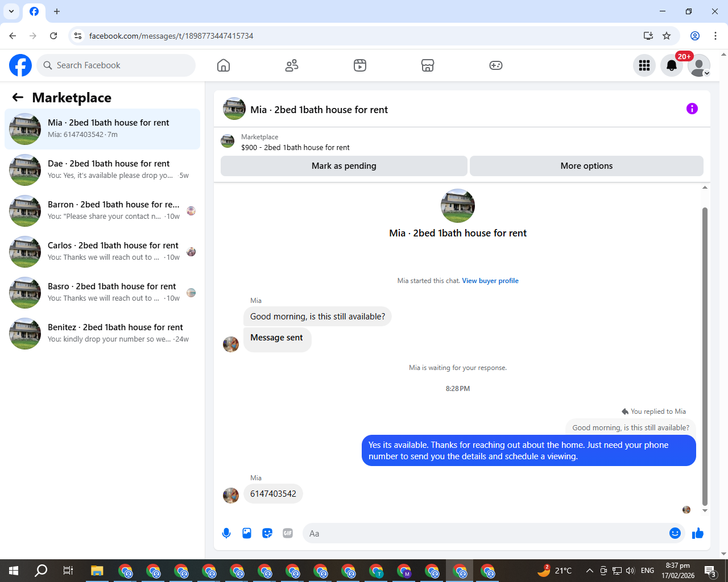Click the header title 'Mia · 2bed 1bath house for rent'
Screen dimensions: 728x582
tap(319, 110)
